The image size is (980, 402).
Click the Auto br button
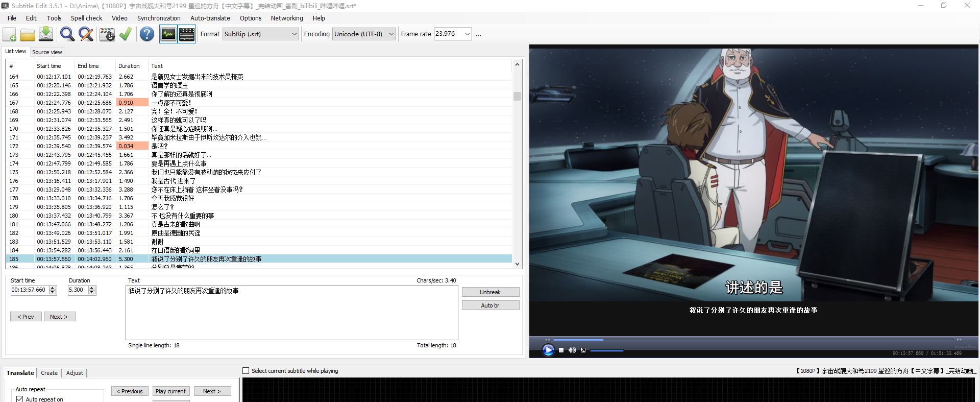tap(491, 305)
